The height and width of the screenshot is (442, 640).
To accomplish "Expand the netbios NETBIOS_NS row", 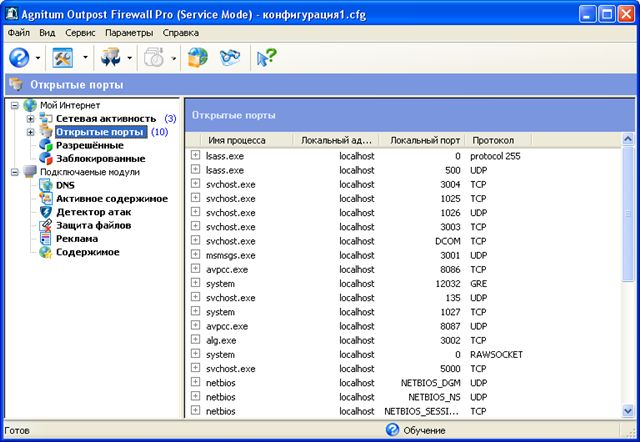I will coord(196,396).
